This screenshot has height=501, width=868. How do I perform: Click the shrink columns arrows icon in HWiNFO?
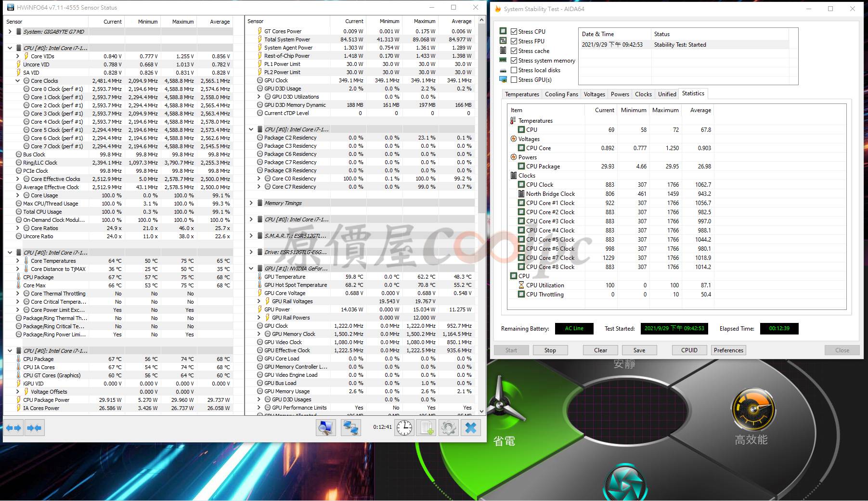34,427
